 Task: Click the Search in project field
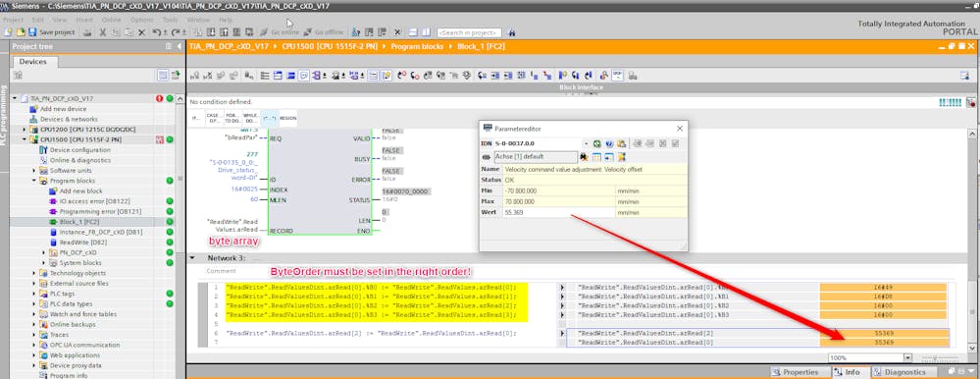pyautogui.click(x=469, y=32)
